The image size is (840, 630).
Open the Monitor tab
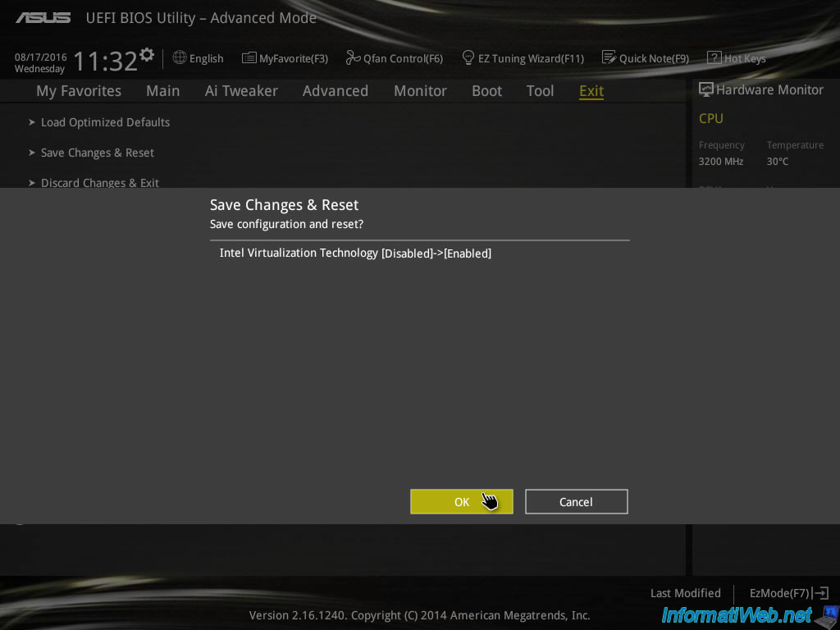(420, 91)
